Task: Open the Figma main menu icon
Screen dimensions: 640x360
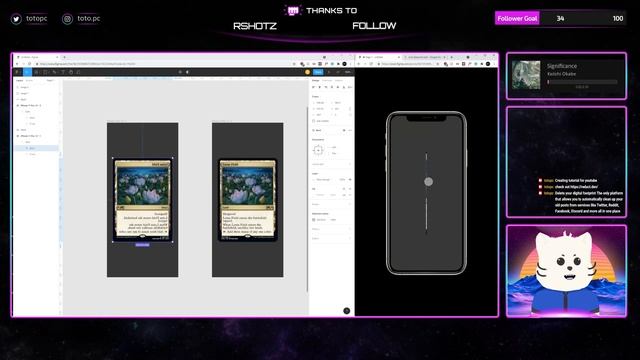Action: tap(17, 72)
